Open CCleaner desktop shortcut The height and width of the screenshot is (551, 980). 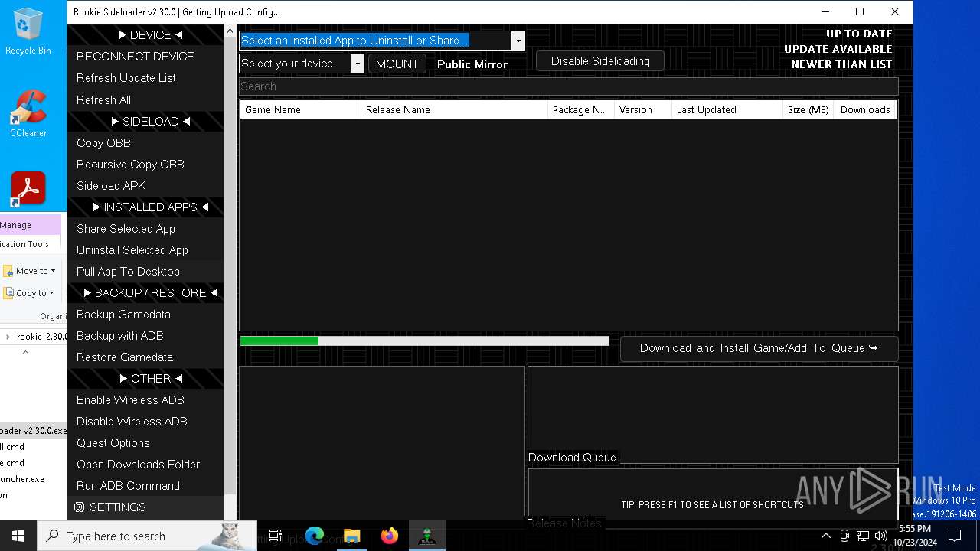point(28,113)
